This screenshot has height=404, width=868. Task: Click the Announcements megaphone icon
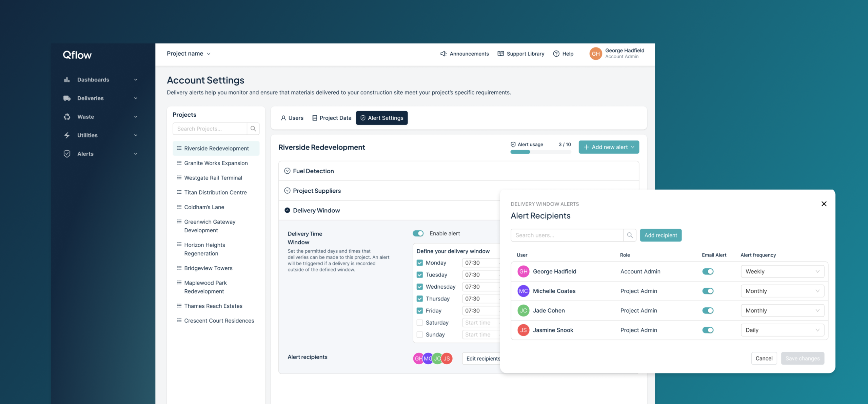(443, 54)
